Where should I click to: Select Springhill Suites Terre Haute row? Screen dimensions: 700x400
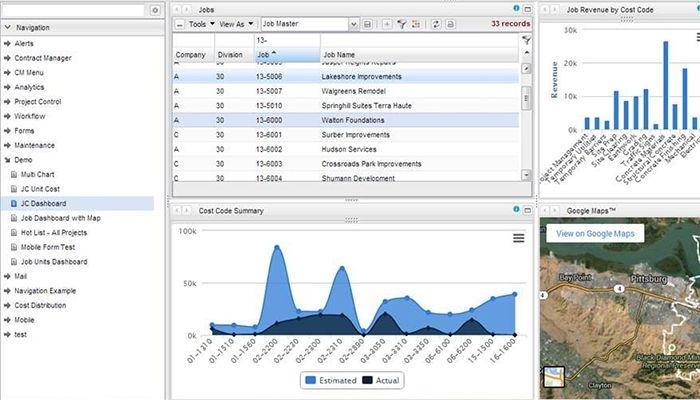click(346, 106)
